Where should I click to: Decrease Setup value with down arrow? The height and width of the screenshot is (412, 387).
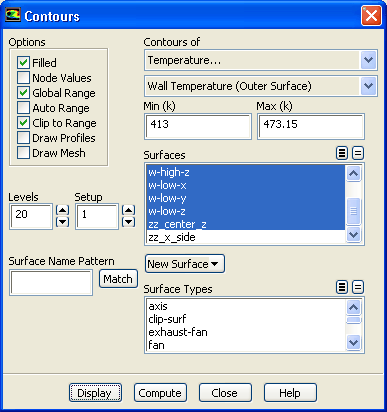pyautogui.click(x=129, y=222)
